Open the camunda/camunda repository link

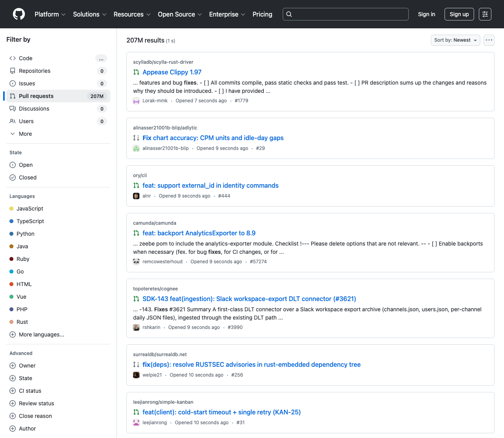click(155, 223)
